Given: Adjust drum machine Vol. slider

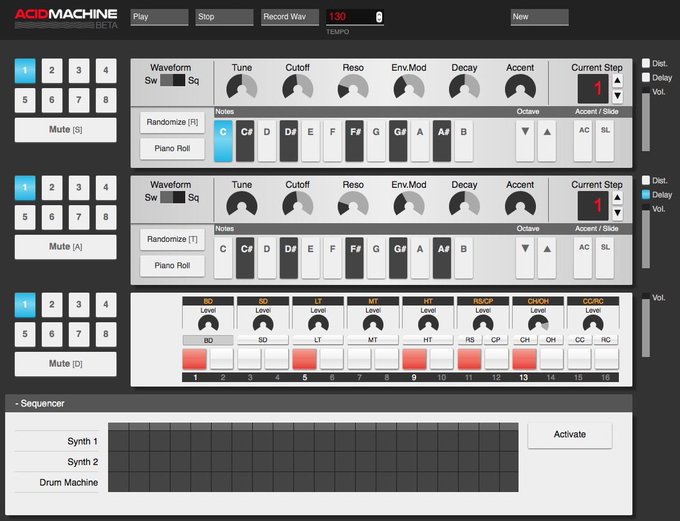Looking at the screenshot, I should click(646, 325).
